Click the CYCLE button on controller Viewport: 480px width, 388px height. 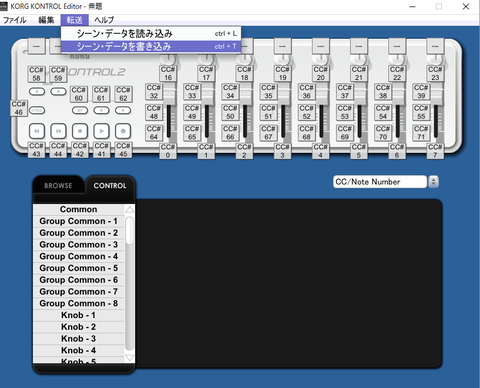point(37,110)
